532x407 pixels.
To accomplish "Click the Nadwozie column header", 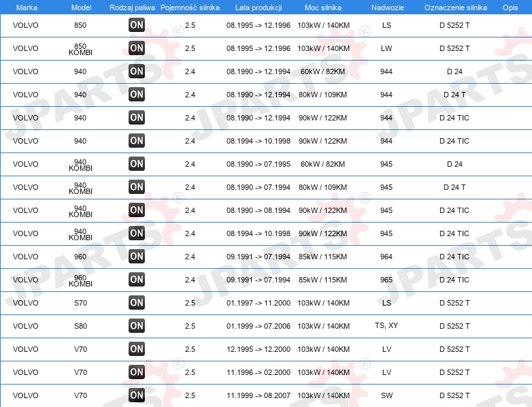I will click(x=388, y=7).
